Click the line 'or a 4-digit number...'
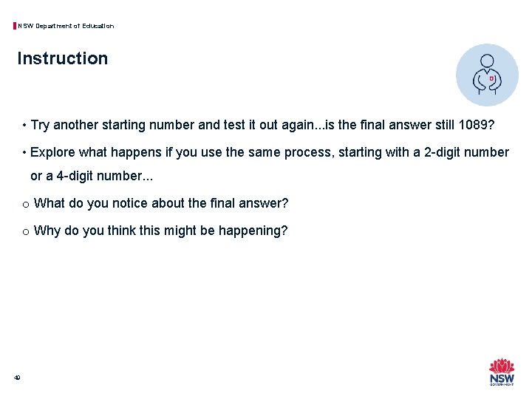The image size is (532, 399). click(x=92, y=176)
